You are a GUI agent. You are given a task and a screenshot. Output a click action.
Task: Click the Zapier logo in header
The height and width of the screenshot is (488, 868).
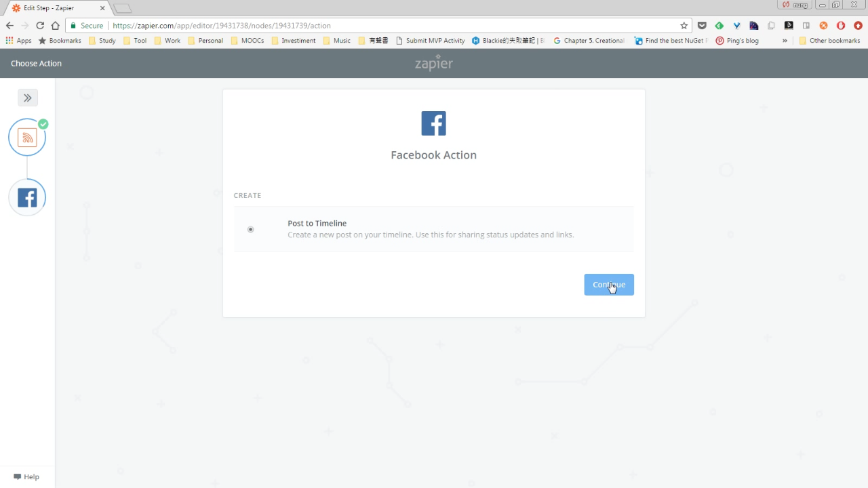pos(434,64)
